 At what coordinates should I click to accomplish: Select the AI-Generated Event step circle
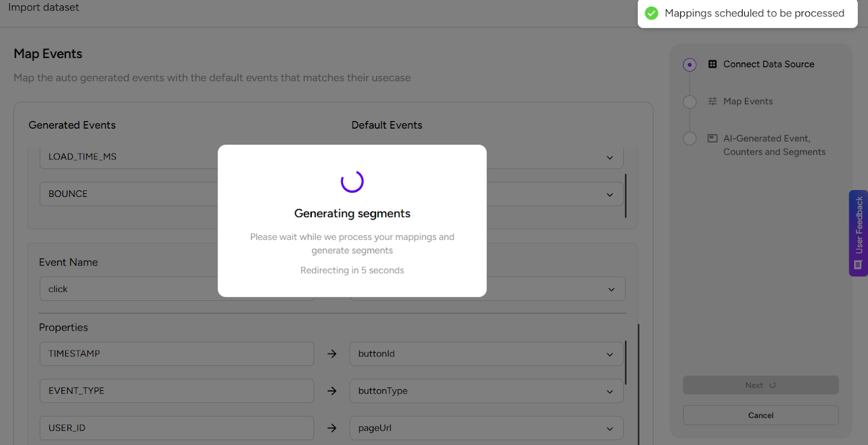[x=690, y=138]
